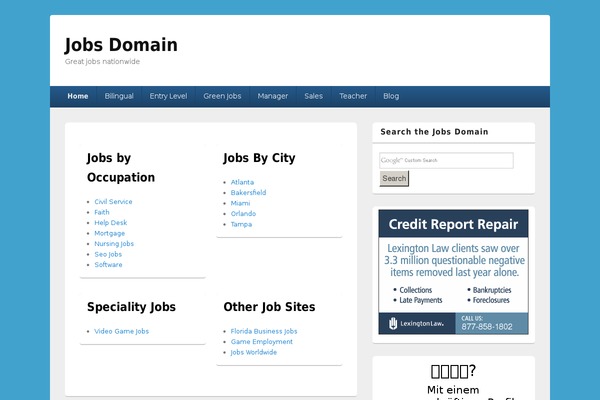Visit Game Employment site
The image size is (600, 400).
click(262, 342)
